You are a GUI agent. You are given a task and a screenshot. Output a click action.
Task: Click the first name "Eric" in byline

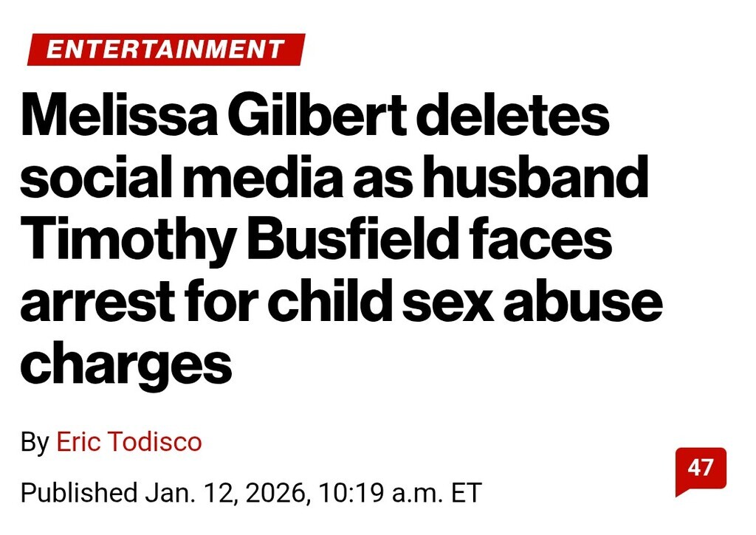click(79, 442)
